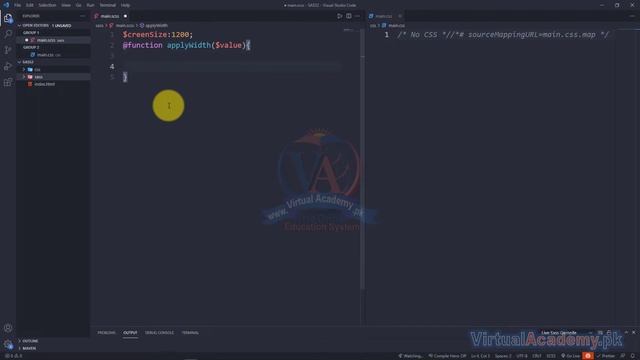Open the Selection menu
640x360 pixels.
47,5
